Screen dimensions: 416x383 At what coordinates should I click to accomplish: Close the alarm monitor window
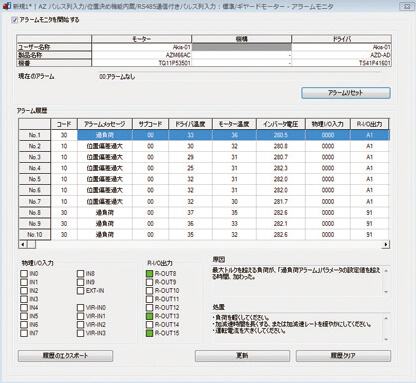pos(406,6)
